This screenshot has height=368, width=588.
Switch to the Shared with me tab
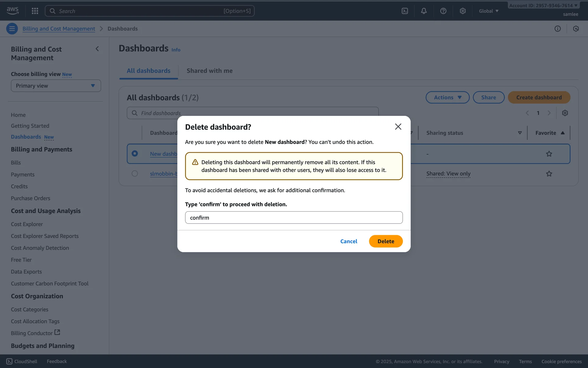[x=209, y=71]
